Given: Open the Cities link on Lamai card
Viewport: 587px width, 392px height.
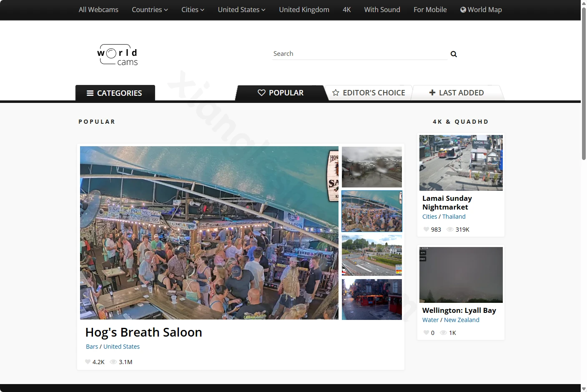Looking at the screenshot, I should pyautogui.click(x=429, y=217).
